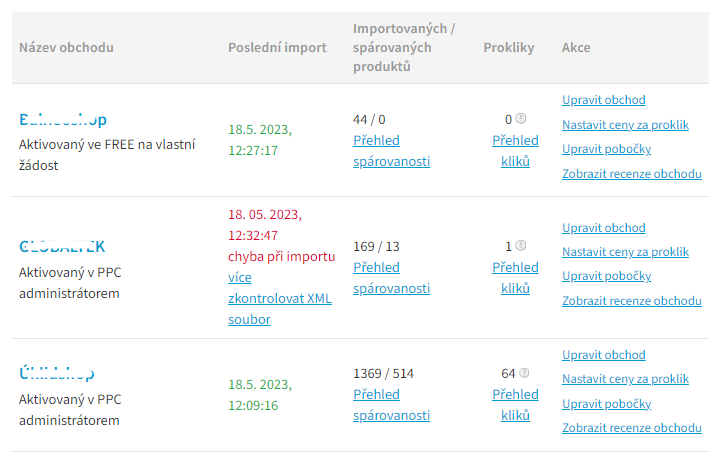Image resolution: width=715 pixels, height=461 pixels.
Task: Click help icon beside the 64 clicks count
Action: (525, 374)
